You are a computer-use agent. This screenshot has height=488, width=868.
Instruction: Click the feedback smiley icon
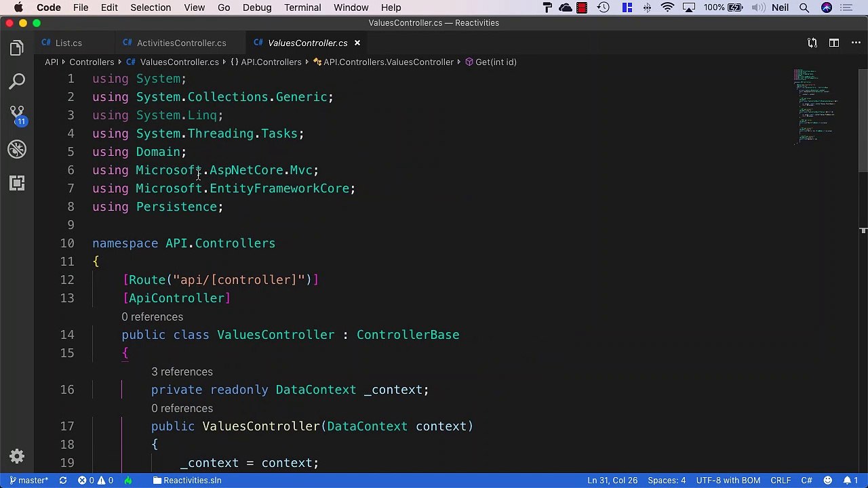(x=829, y=480)
